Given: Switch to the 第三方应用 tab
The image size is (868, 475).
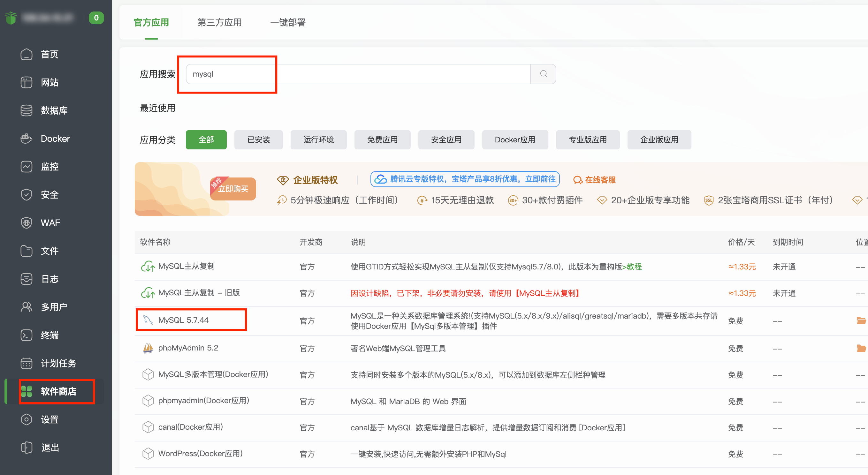Looking at the screenshot, I should 220,23.
